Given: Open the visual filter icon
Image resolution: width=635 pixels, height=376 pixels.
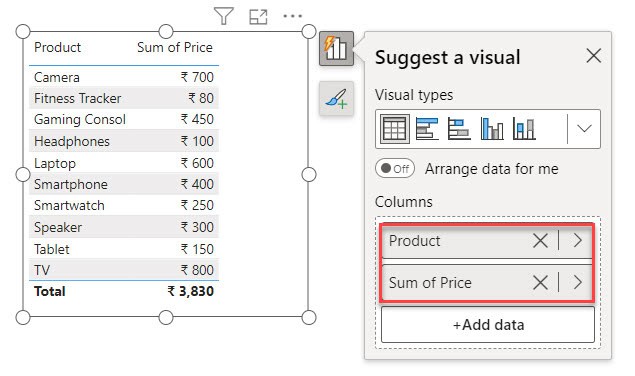Looking at the screenshot, I should coord(224,16).
